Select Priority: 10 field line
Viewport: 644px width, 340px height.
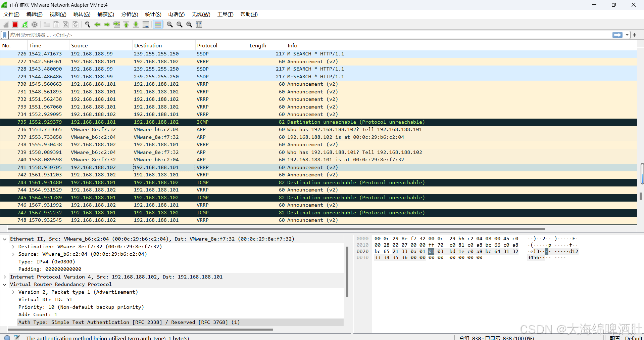pyautogui.click(x=81, y=307)
